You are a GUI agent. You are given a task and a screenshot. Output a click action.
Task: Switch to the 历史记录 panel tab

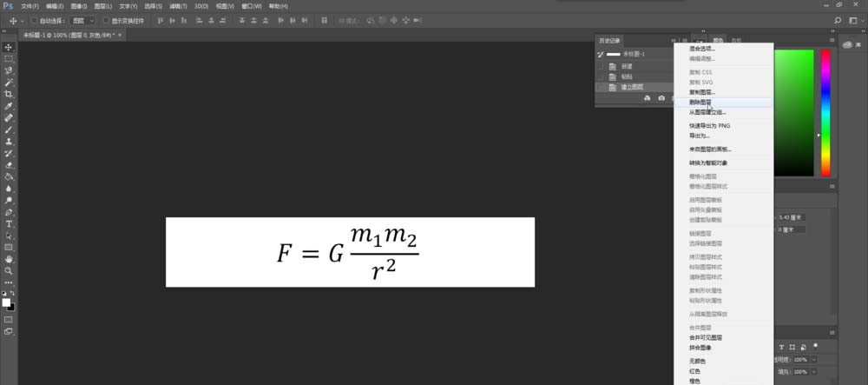[608, 41]
